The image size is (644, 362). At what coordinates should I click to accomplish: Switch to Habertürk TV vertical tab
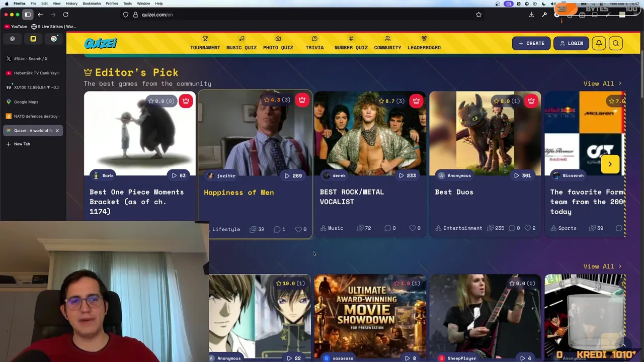(x=33, y=73)
